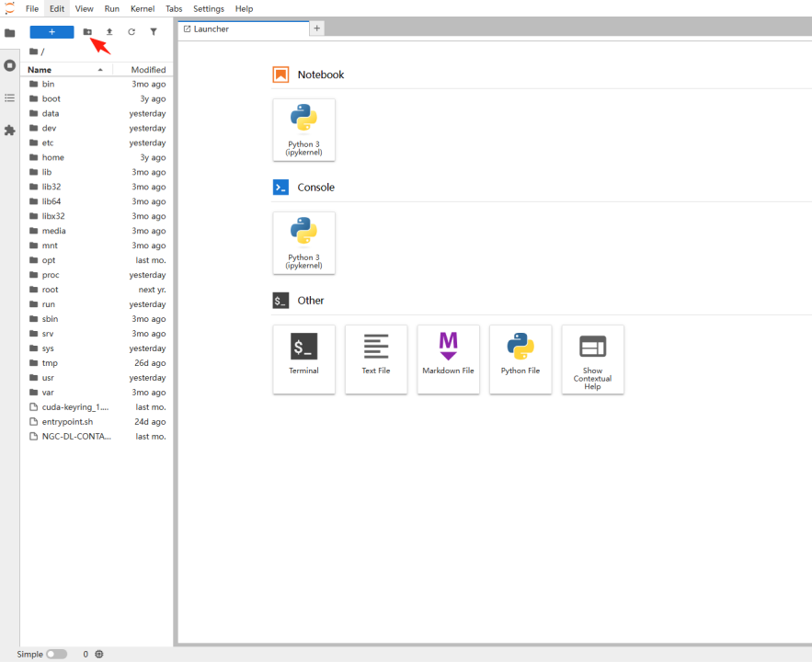Click the Upload Files icon
This screenshot has width=812, height=662.
coord(109,32)
